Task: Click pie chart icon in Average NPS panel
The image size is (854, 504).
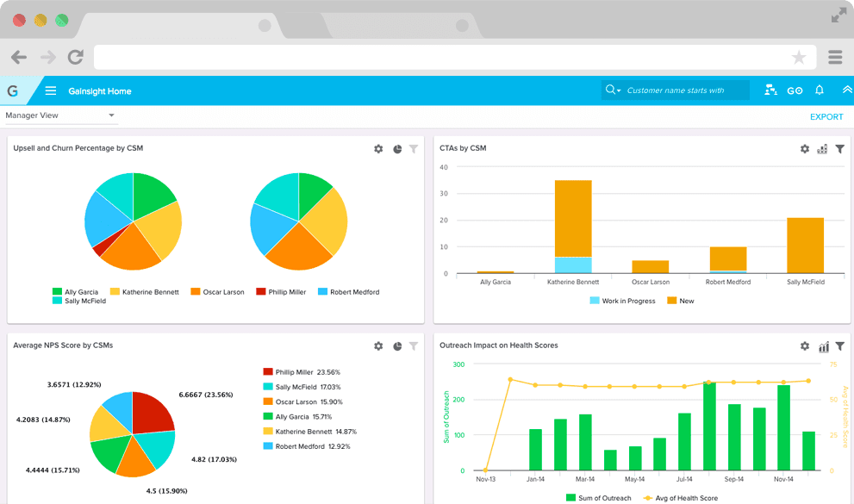Action: pos(397,346)
